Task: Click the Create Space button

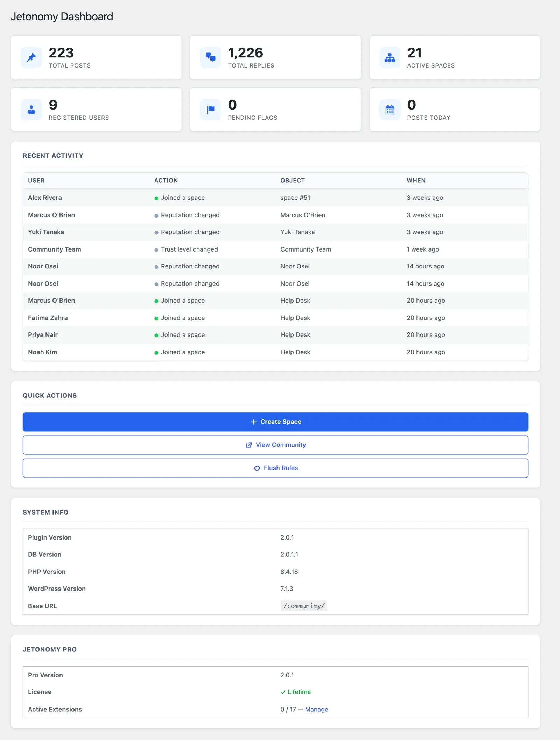Action: pos(275,422)
